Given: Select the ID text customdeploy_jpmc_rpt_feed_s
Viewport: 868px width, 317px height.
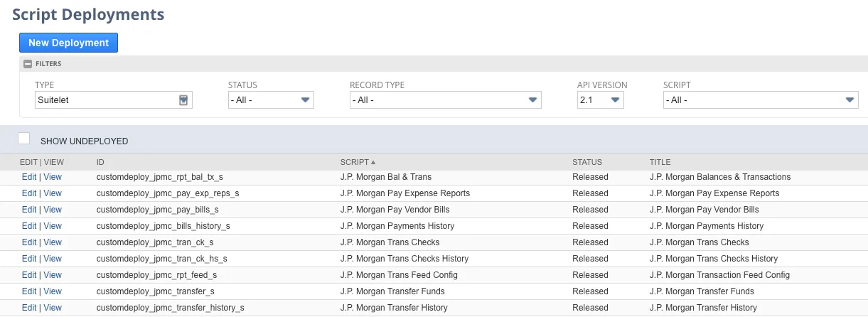Looking at the screenshot, I should point(156,275).
